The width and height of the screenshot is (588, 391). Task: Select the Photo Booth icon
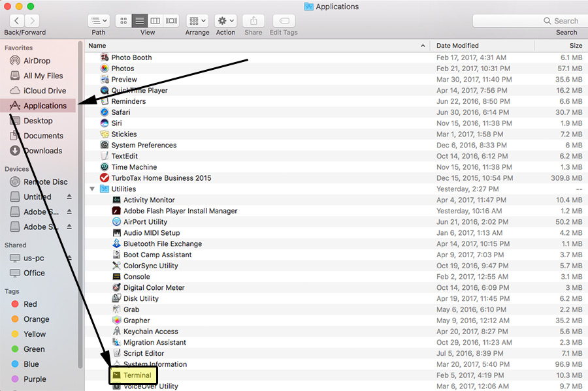click(105, 57)
